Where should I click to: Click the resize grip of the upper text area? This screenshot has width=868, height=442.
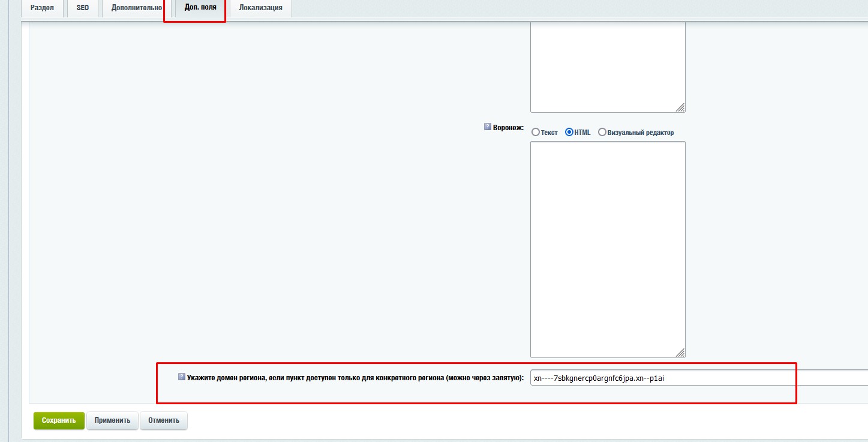click(680, 108)
